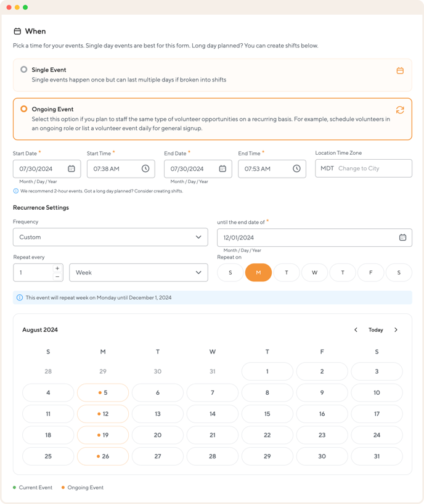Select the Single Event radio option

pyautogui.click(x=24, y=70)
